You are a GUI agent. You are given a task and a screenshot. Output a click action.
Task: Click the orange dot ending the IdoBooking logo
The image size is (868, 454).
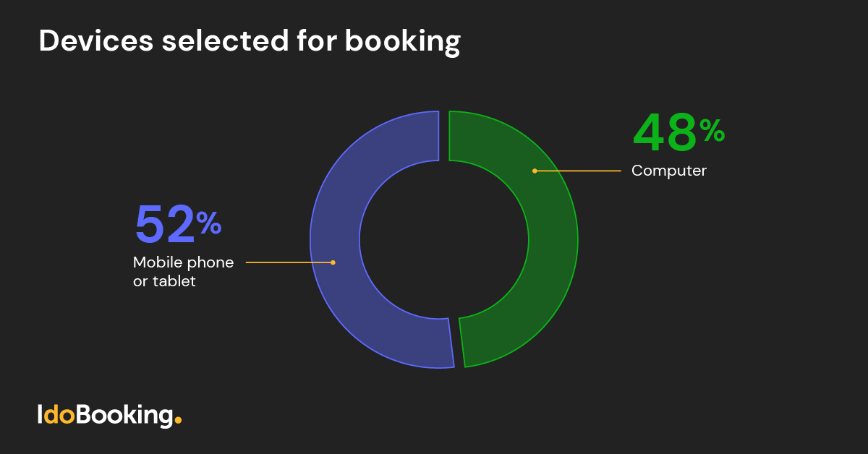click(x=178, y=420)
